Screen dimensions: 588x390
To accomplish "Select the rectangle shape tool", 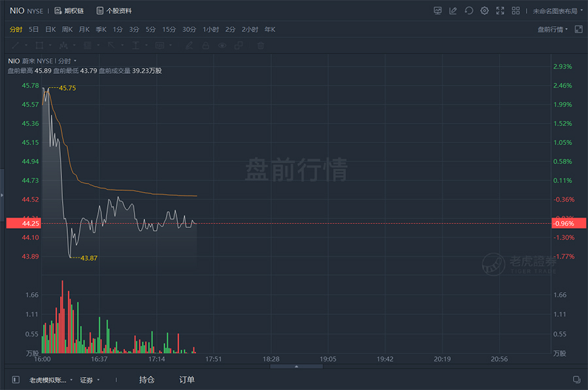I will pyautogui.click(x=39, y=45).
